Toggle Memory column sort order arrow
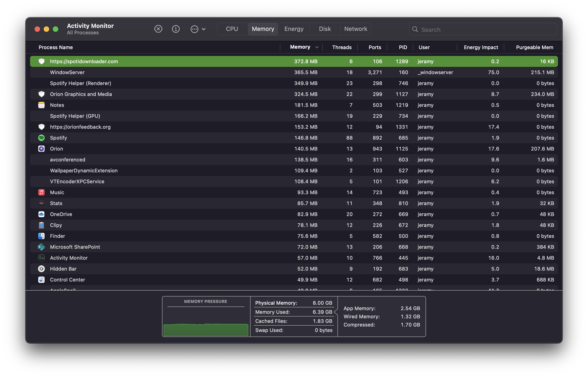 tap(317, 48)
